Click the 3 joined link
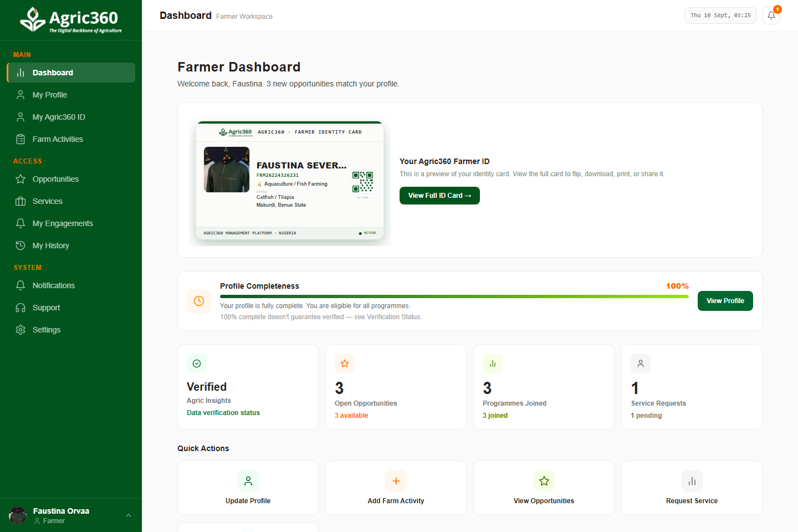 click(x=495, y=416)
